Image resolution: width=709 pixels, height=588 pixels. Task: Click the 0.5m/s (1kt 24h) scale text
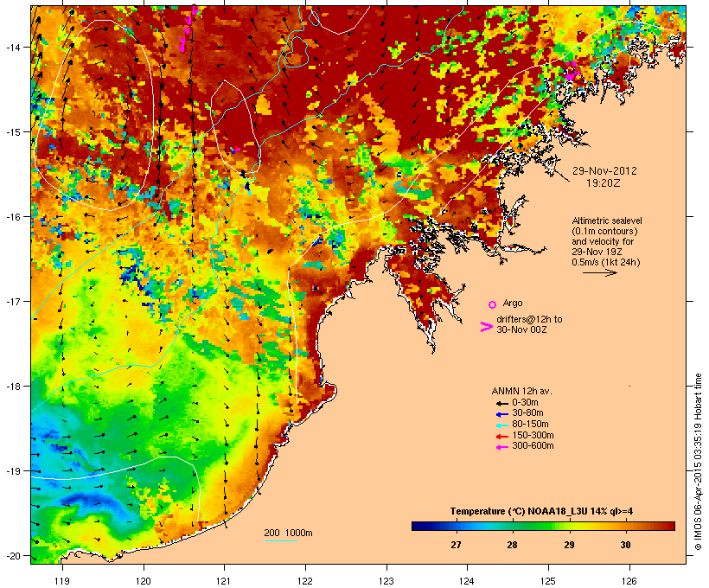point(606,262)
